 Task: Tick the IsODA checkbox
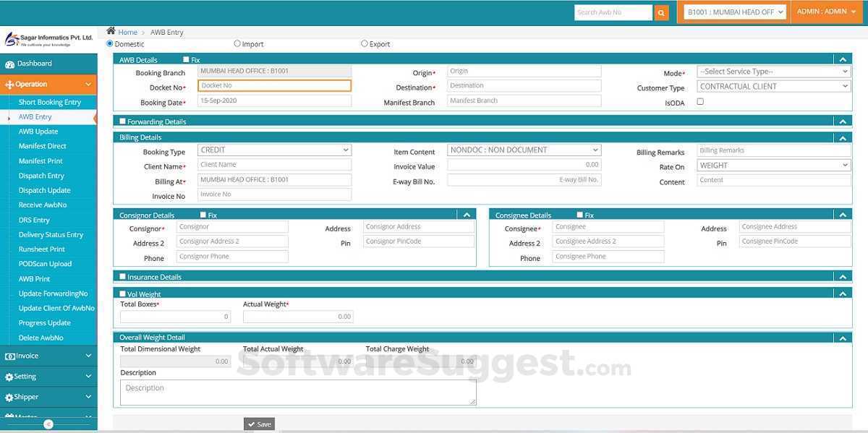pos(700,102)
